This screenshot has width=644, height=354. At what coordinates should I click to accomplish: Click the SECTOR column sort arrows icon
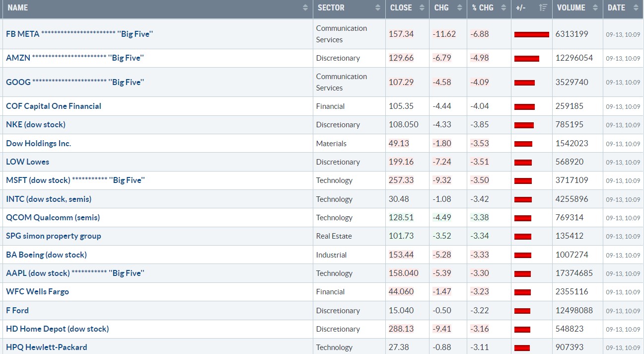click(378, 8)
